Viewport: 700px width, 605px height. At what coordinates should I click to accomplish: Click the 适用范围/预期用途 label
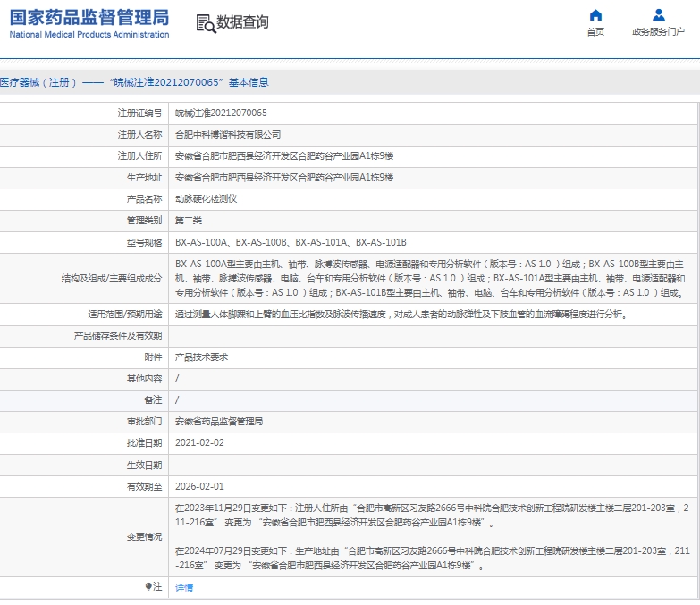coord(125,314)
